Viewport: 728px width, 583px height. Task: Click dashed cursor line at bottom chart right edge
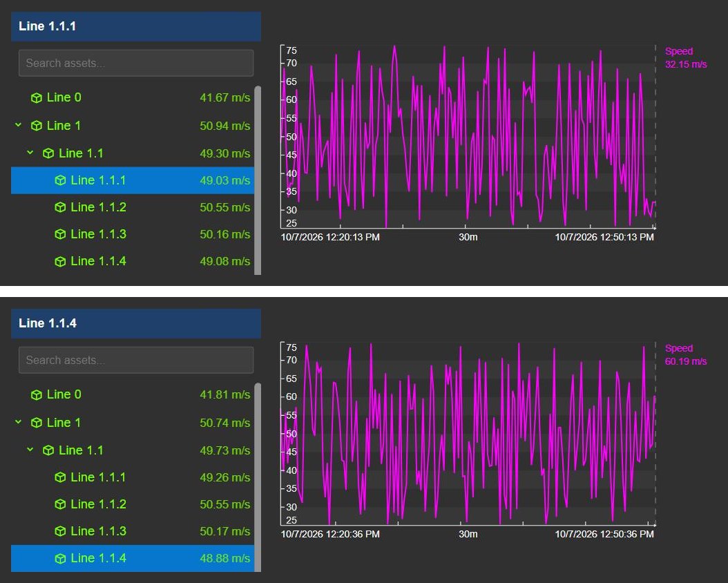coord(655,434)
